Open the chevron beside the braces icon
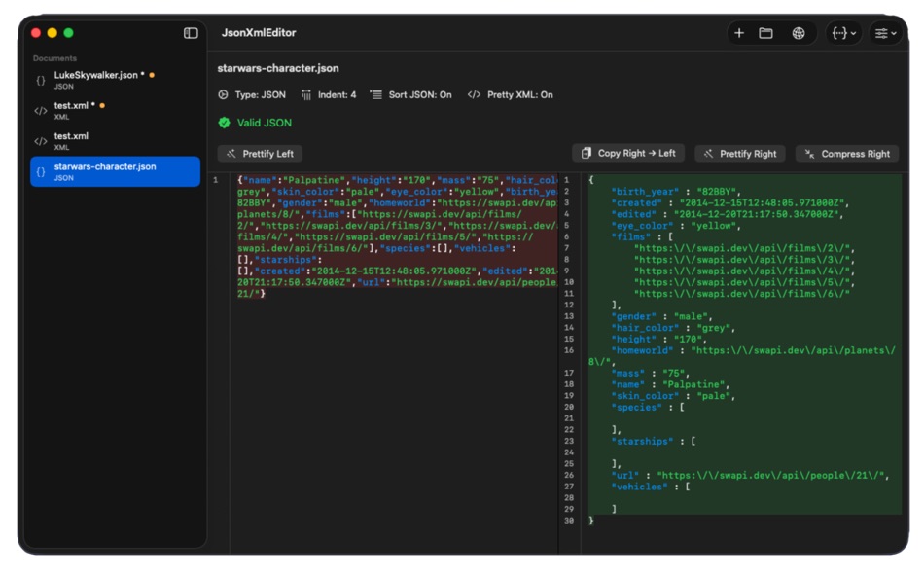Screen dimensions: 924x578 [854, 32]
